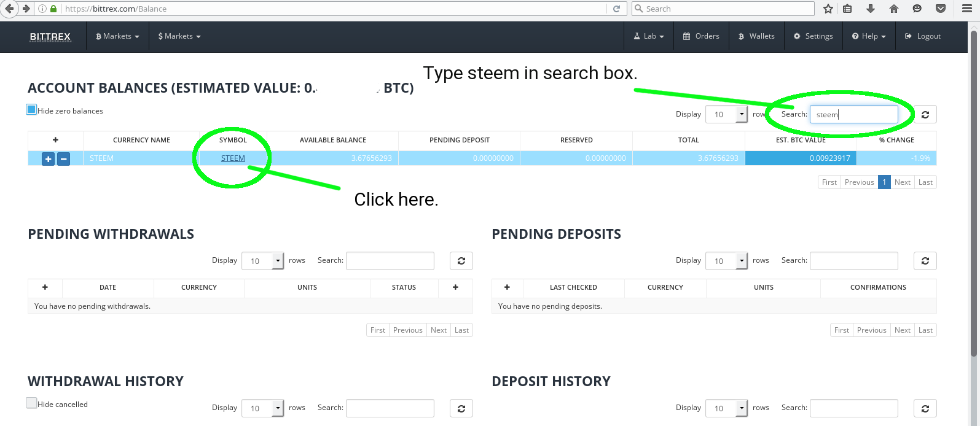
Task: Refresh the withdrawal history table
Action: point(461,408)
